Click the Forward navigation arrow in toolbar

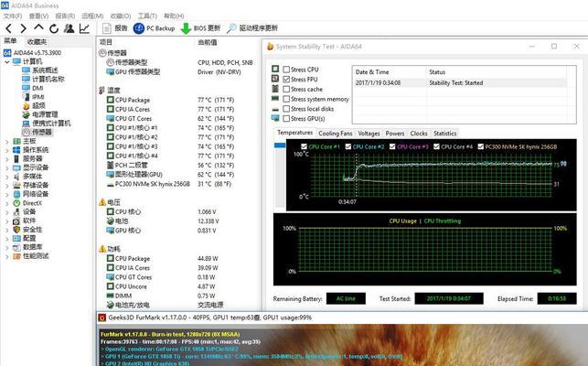pos(23,28)
